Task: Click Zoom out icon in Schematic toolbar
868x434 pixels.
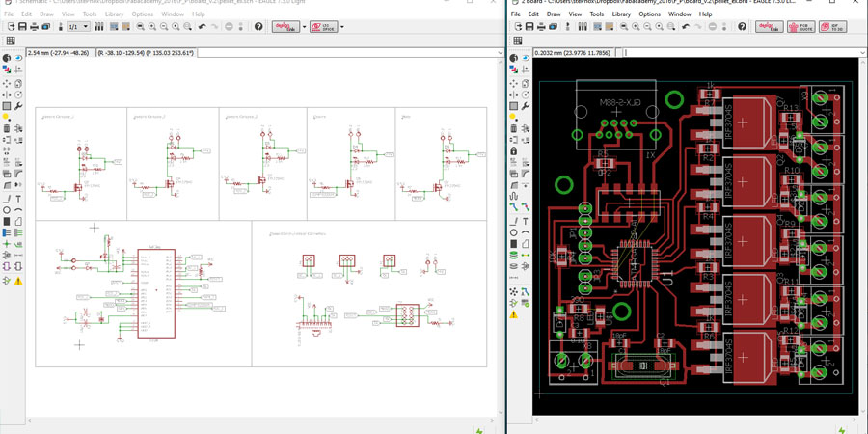Action: (164, 27)
